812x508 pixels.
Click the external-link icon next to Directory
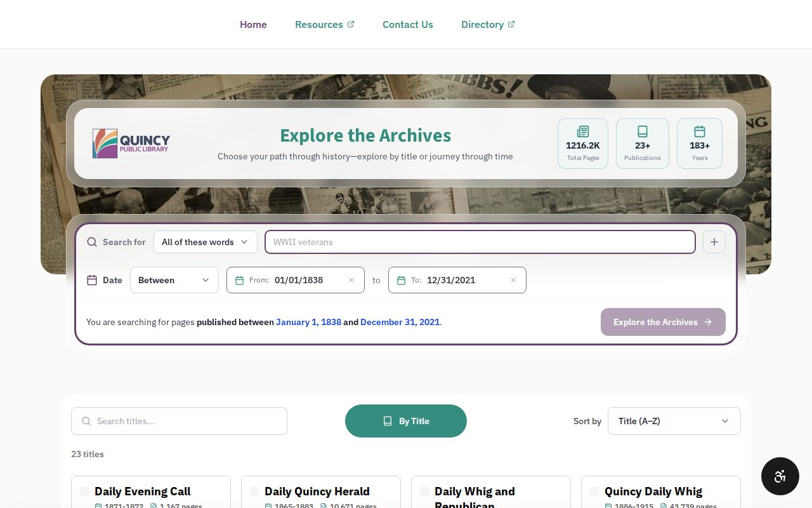pos(511,24)
